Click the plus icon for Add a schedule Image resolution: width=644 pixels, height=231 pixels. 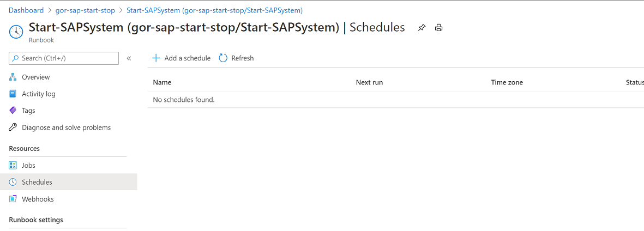click(x=156, y=58)
